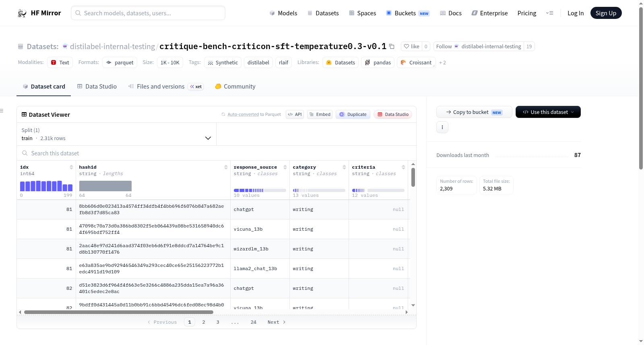The image size is (644, 345).
Task: Open the Datasets library tag
Action: pos(341,62)
